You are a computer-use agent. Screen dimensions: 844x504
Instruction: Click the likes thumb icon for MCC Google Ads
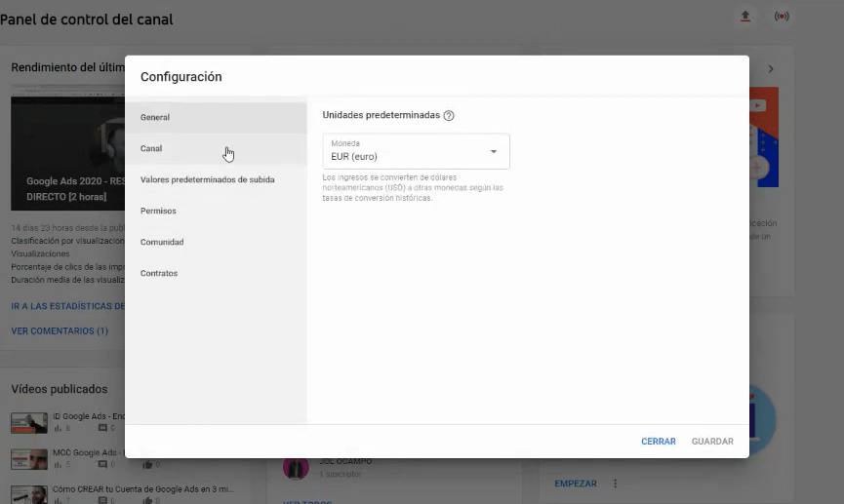tap(147, 465)
